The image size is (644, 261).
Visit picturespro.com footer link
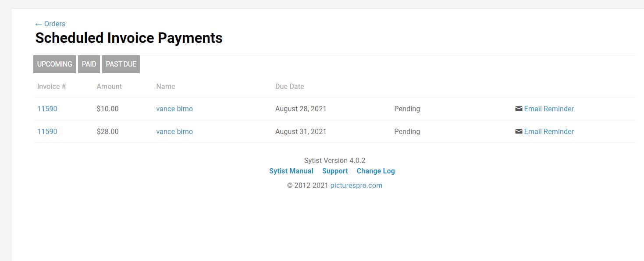coord(356,185)
